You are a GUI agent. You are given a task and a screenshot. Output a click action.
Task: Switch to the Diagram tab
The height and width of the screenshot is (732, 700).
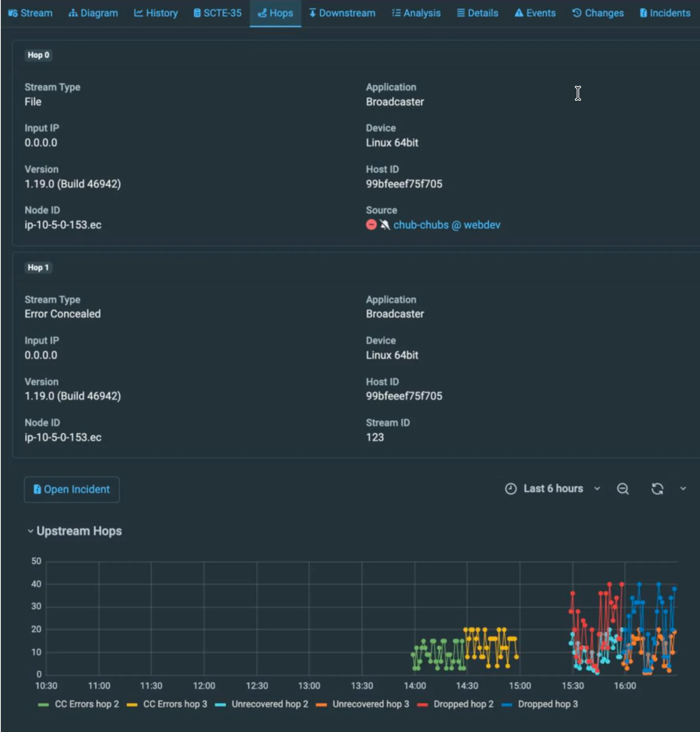93,13
